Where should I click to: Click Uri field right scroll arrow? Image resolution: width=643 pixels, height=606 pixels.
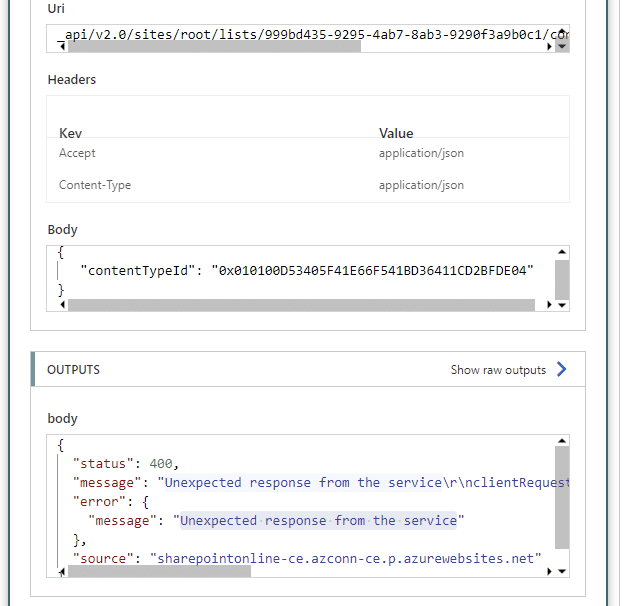pos(549,47)
